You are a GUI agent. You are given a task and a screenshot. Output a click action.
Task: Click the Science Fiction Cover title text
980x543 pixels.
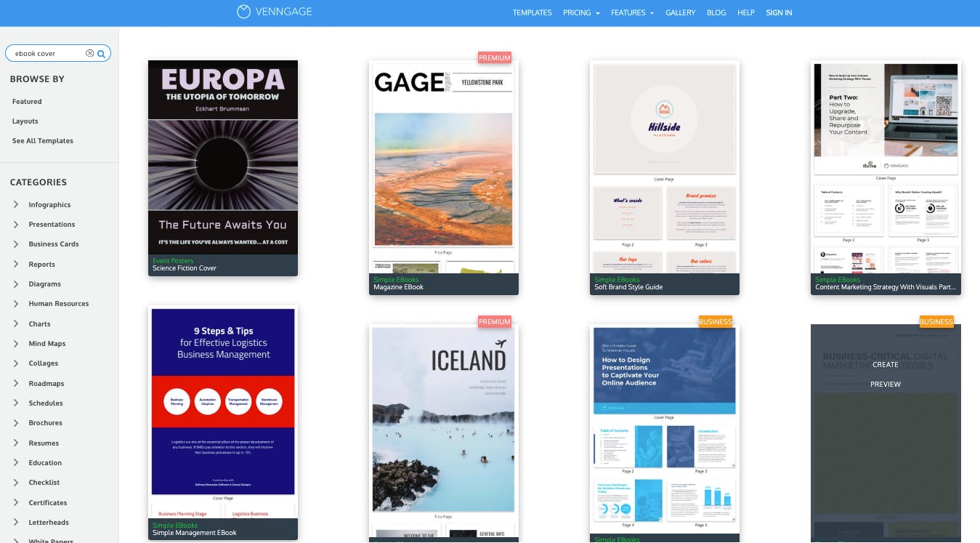tap(185, 268)
